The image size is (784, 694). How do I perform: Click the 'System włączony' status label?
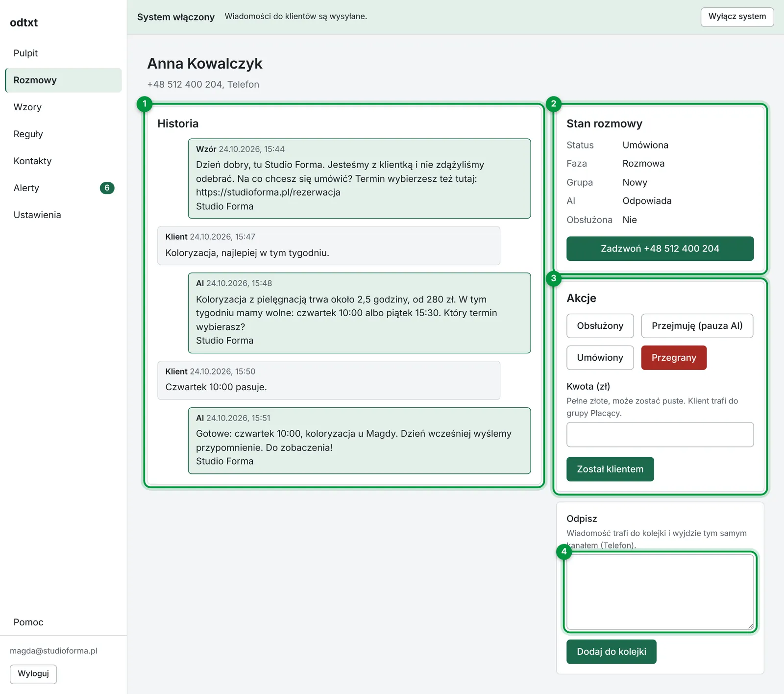(x=176, y=17)
